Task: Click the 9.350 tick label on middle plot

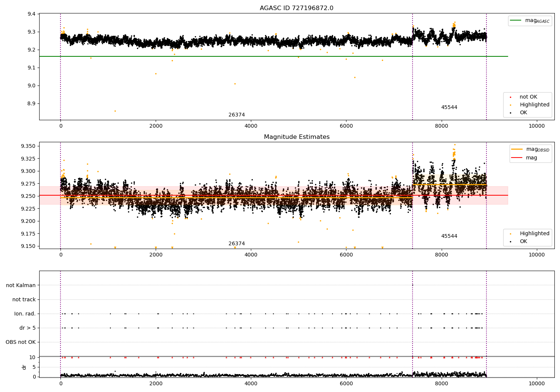Action: click(x=28, y=146)
